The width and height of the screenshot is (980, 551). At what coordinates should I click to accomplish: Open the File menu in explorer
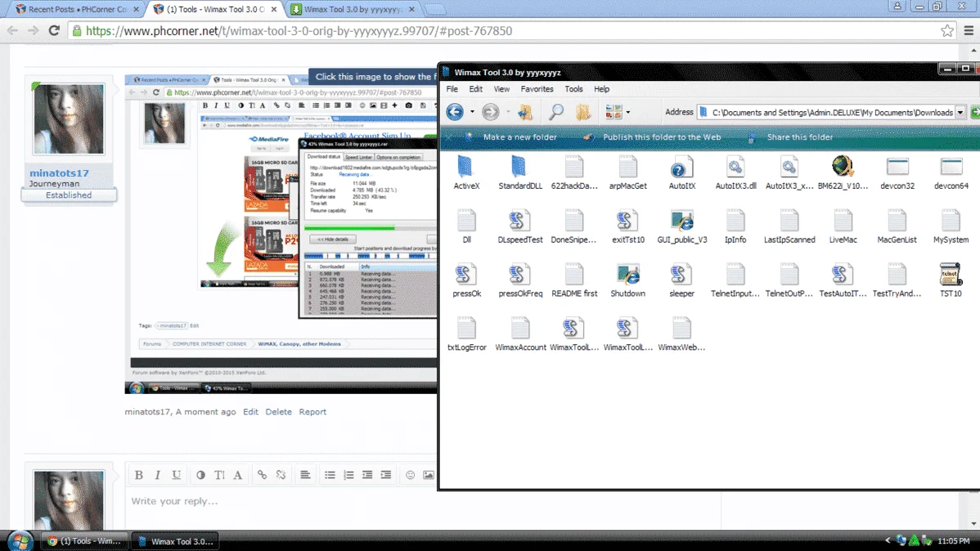pyautogui.click(x=452, y=89)
